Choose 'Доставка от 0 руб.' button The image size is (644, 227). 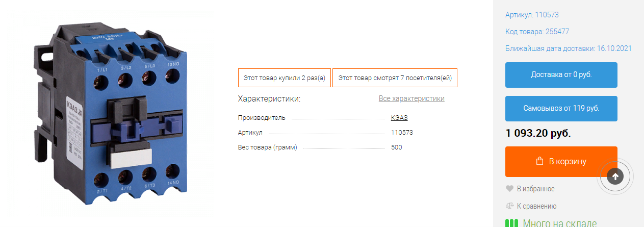[561, 75]
